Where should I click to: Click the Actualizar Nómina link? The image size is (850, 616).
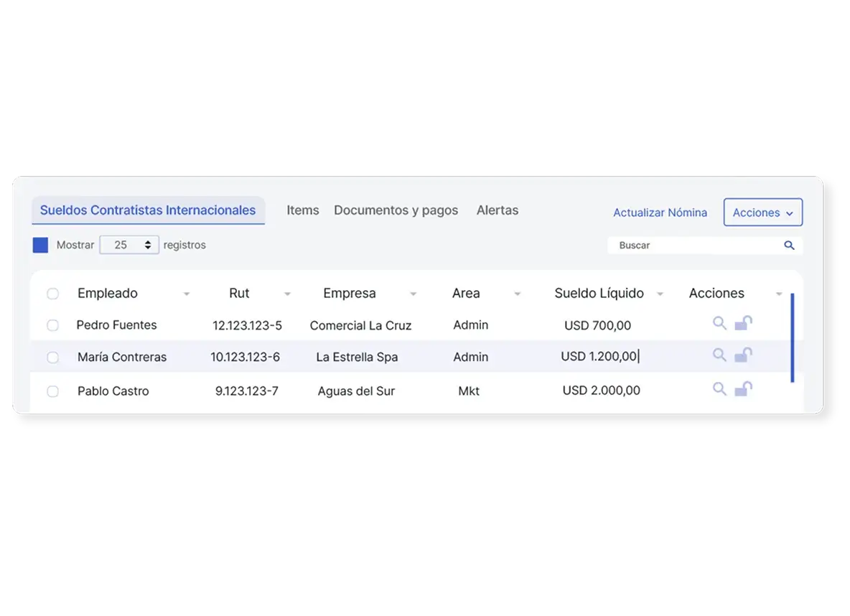point(660,213)
